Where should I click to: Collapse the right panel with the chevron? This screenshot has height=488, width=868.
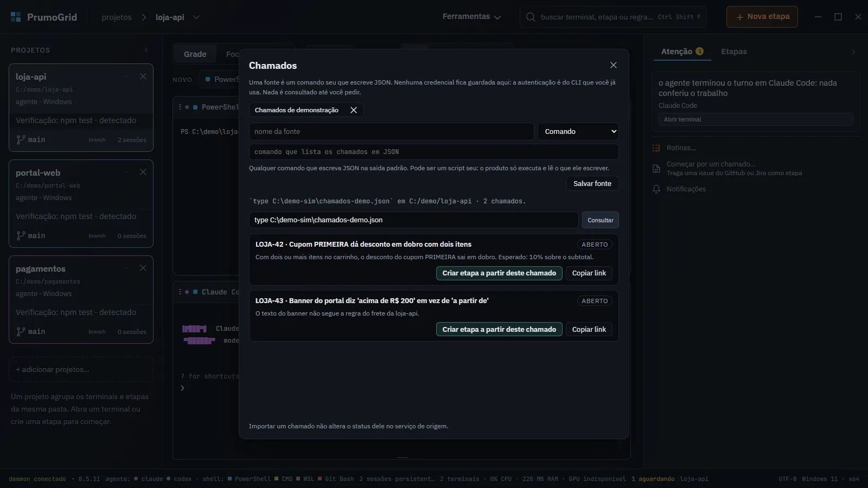coord(853,52)
